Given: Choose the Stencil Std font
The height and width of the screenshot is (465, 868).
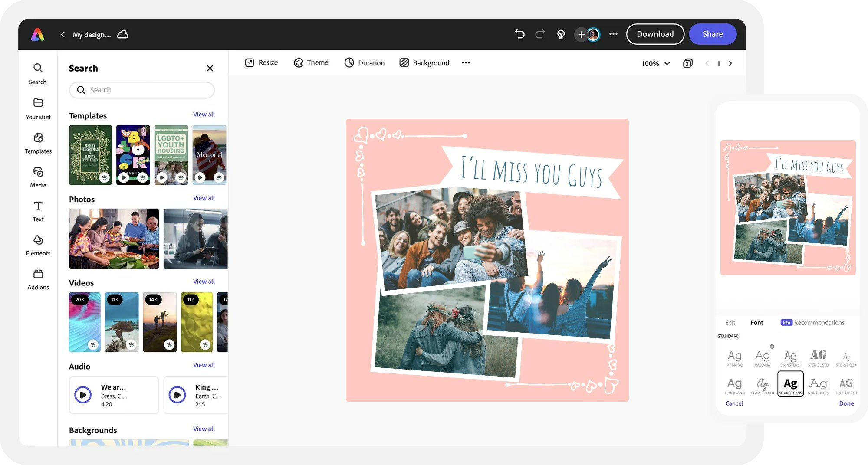Looking at the screenshot, I should point(818,358).
